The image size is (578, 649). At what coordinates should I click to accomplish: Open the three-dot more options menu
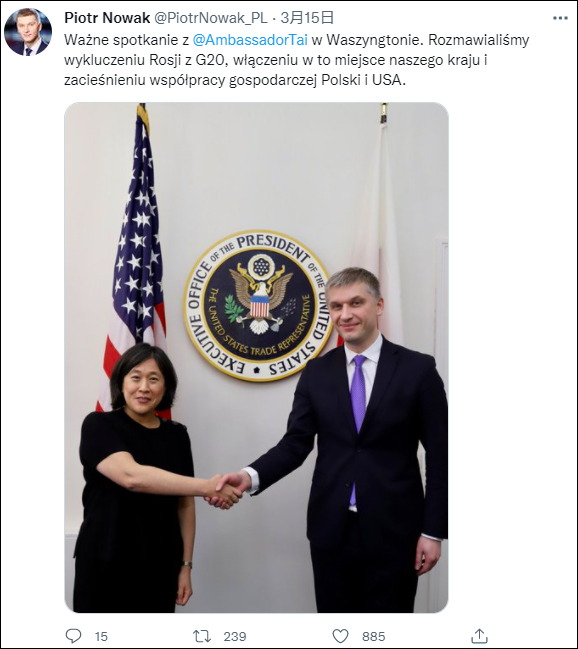point(560,18)
